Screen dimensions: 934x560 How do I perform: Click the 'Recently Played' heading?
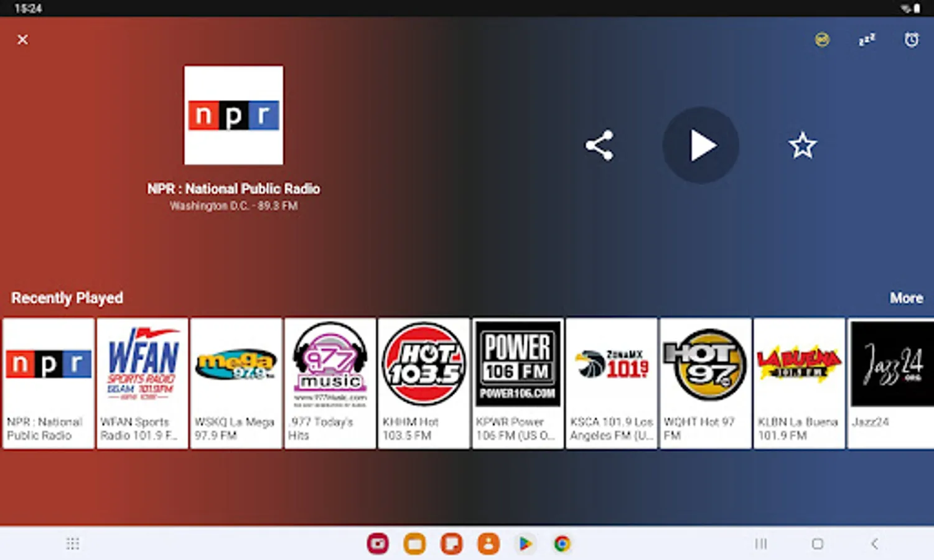67,298
